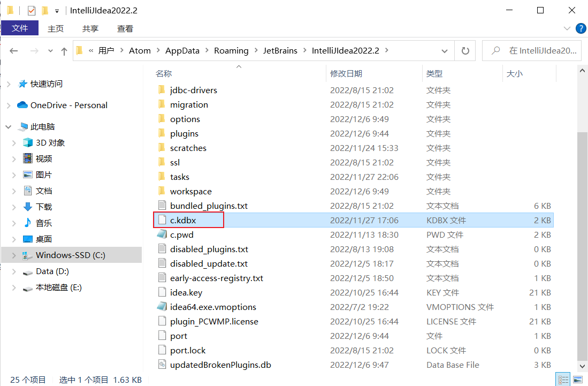Open the View (查看) ribbon tab
The image size is (588, 386).
(125, 28)
